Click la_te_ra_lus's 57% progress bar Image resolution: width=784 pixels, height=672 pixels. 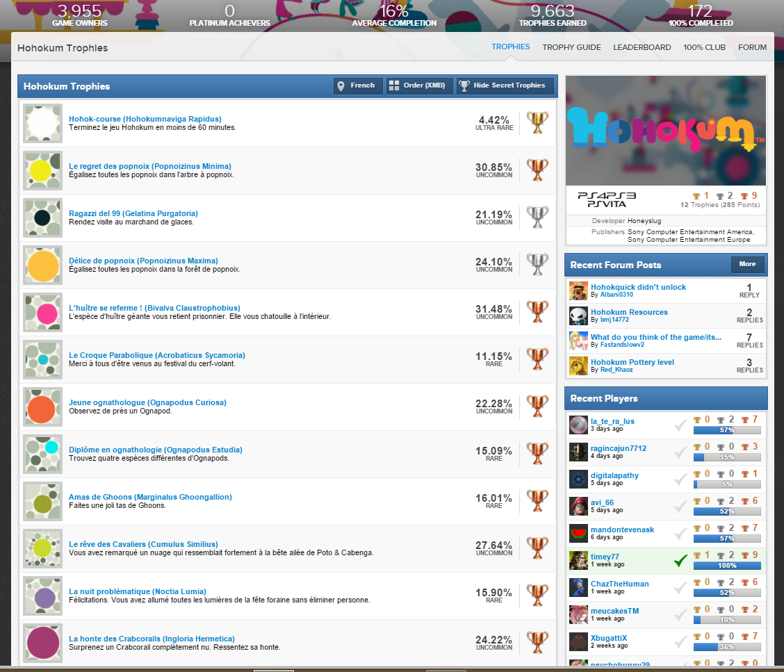click(x=727, y=431)
